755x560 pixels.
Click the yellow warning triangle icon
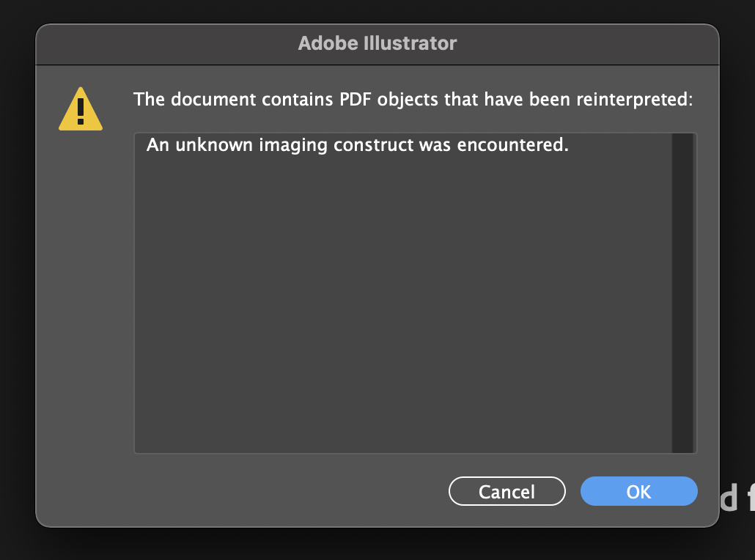(x=81, y=110)
